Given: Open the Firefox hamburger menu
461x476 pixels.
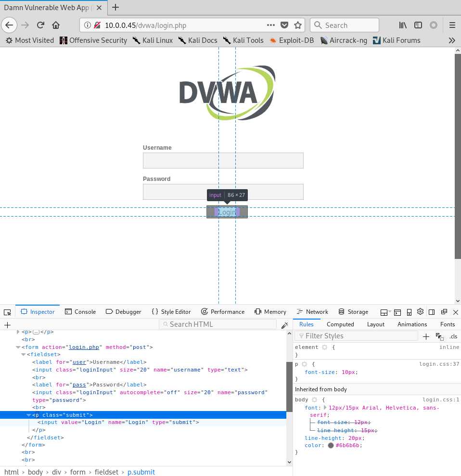Looking at the screenshot, I should pos(452,25).
